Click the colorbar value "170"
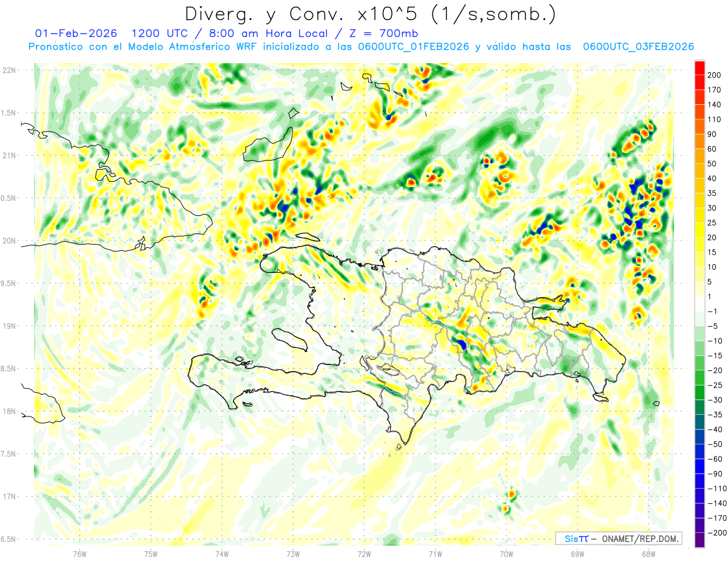The height and width of the screenshot is (562, 728). coord(714,90)
